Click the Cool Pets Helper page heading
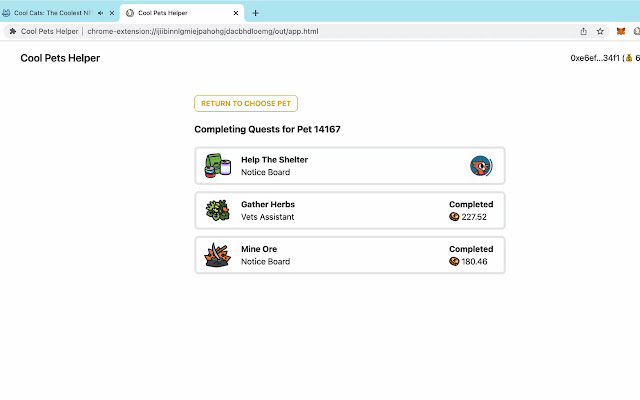The image size is (640, 400). pos(60,58)
